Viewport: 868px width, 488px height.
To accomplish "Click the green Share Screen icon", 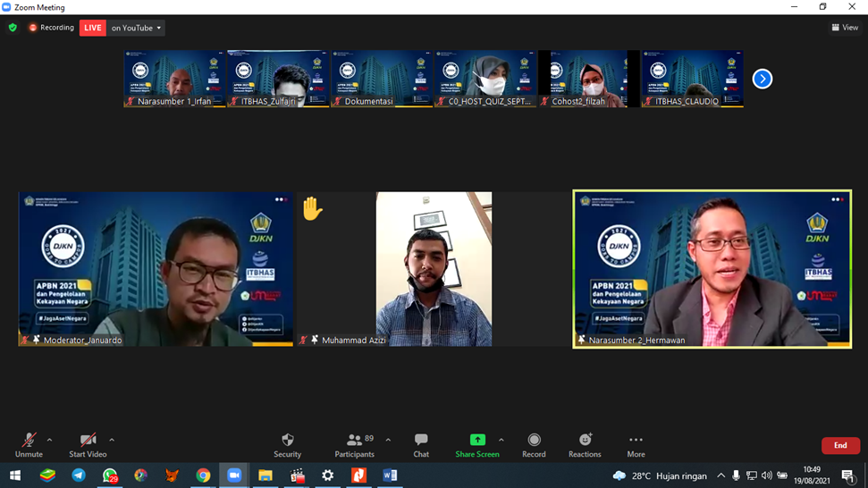I will 477,440.
